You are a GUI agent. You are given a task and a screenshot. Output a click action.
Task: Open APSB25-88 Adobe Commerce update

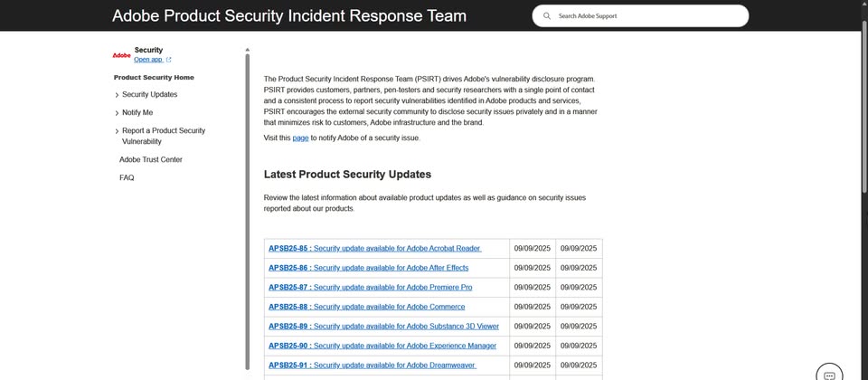(365, 307)
